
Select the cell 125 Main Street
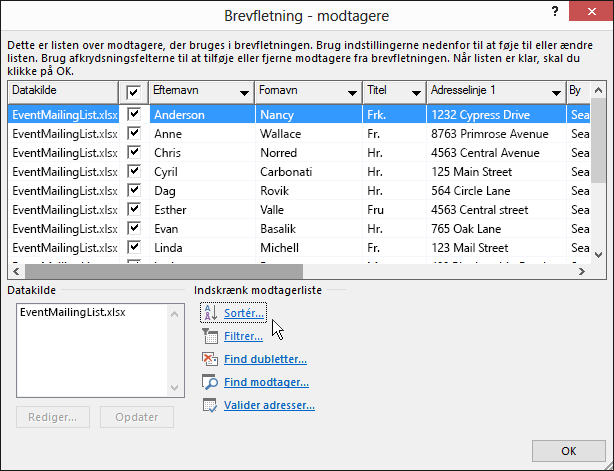(496, 172)
